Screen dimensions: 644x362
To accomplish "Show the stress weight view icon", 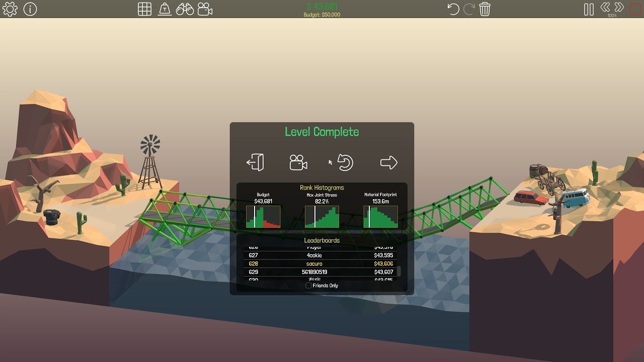I will 165,9.
